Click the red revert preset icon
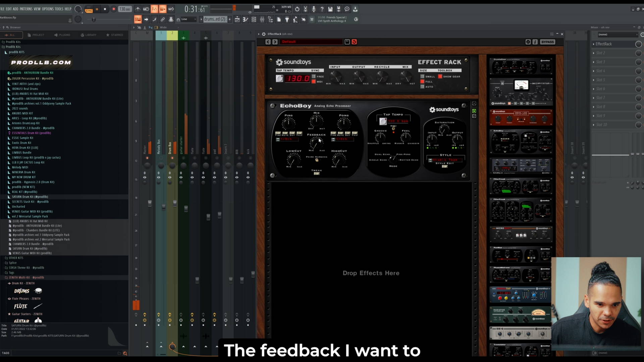The height and width of the screenshot is (362, 644). (x=354, y=42)
